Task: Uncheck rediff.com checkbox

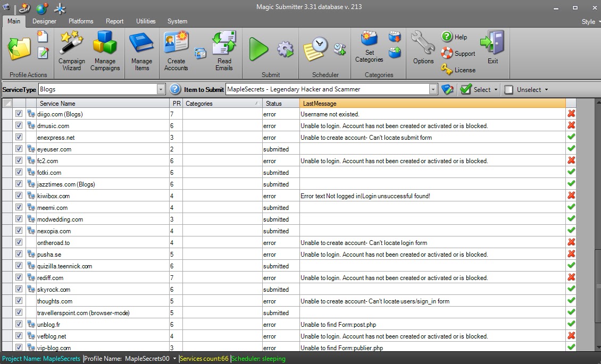Action: pos(19,277)
